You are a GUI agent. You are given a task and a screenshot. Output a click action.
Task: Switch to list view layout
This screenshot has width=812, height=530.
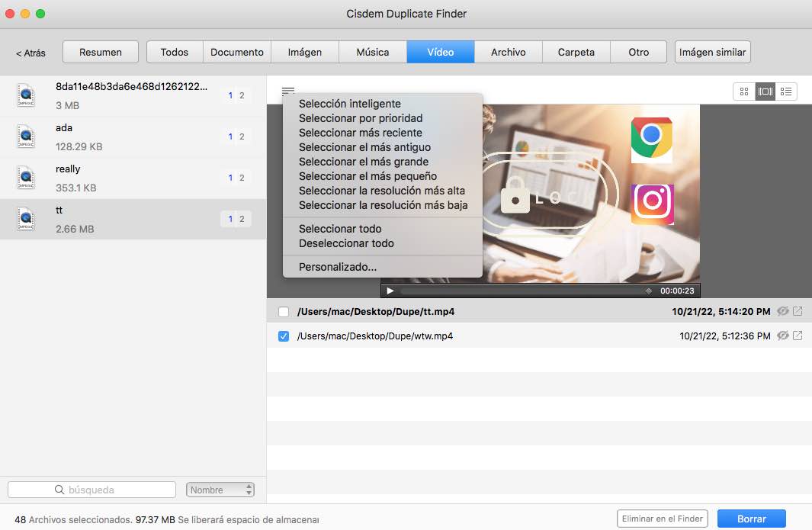point(786,92)
